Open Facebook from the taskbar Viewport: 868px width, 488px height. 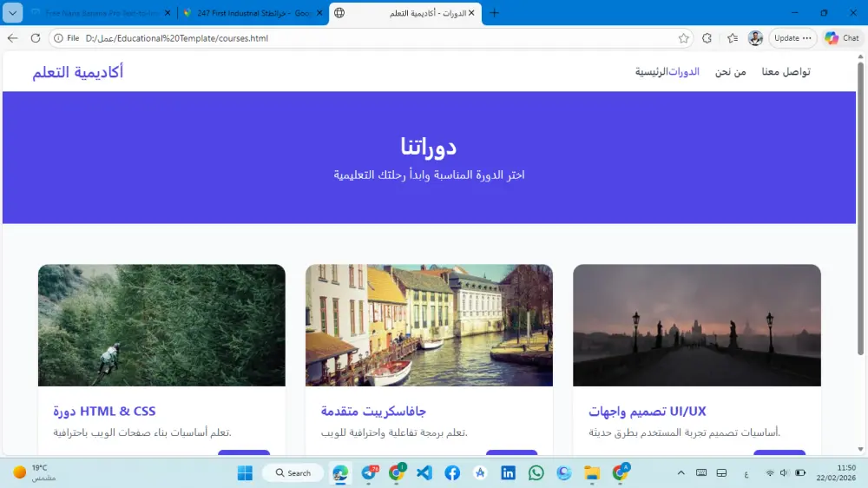pyautogui.click(x=452, y=473)
